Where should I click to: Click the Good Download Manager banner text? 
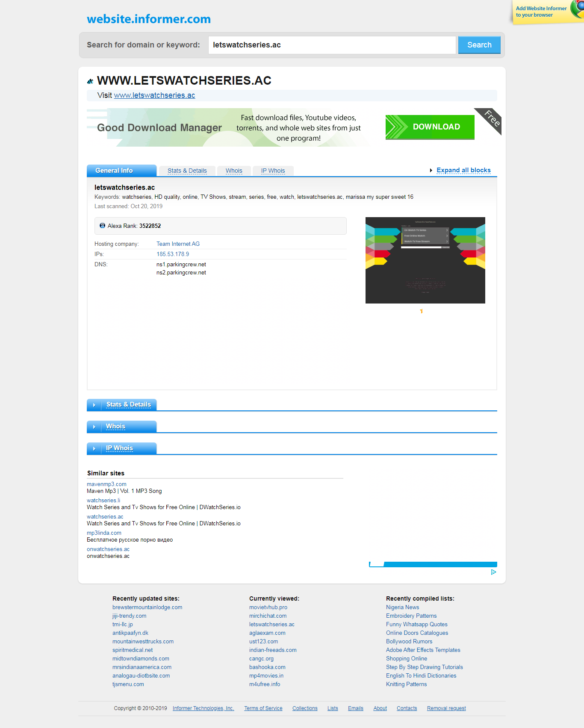[x=159, y=127]
